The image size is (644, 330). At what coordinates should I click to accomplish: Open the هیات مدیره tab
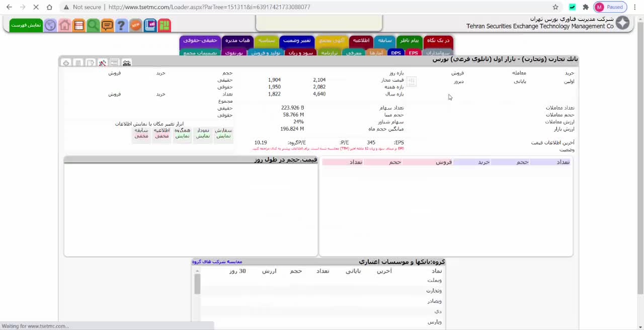237,40
